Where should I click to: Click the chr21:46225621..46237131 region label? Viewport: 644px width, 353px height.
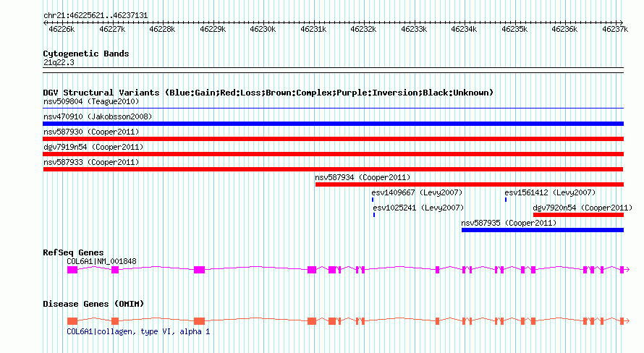(96, 16)
